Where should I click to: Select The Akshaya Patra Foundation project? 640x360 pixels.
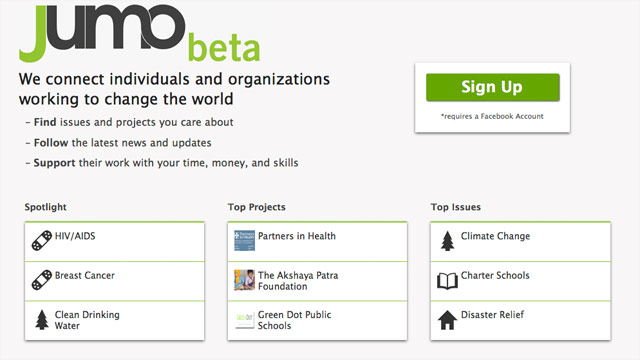[x=298, y=281]
